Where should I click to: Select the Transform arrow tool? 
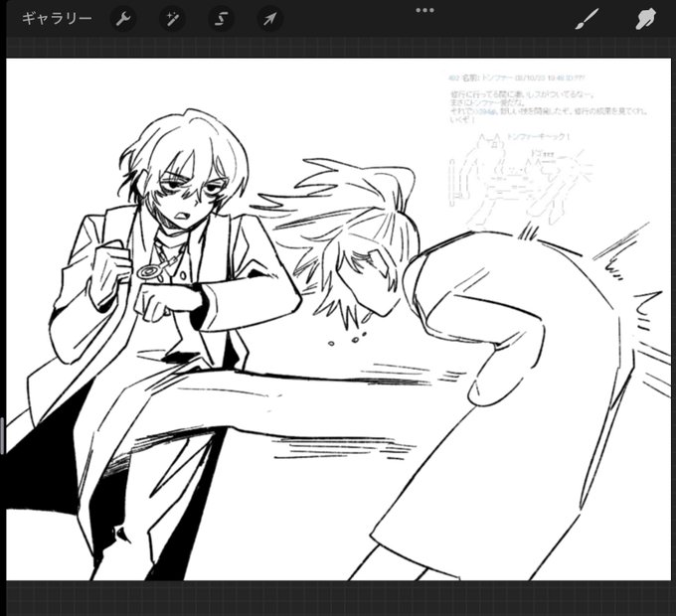coord(269,19)
